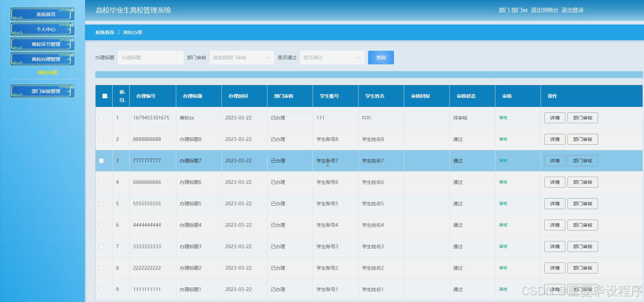Click the 部门 部门xx user label
The width and height of the screenshot is (644, 302).
[513, 10]
